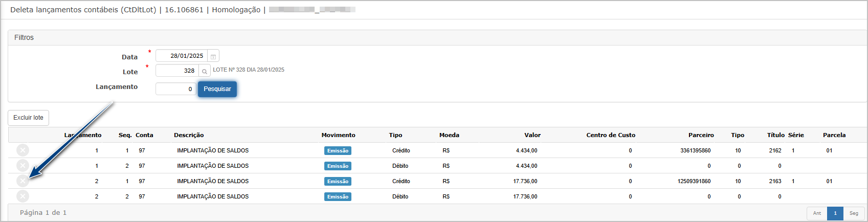Click the Descrição column header
The height and width of the screenshot is (222, 868).
[x=189, y=135]
